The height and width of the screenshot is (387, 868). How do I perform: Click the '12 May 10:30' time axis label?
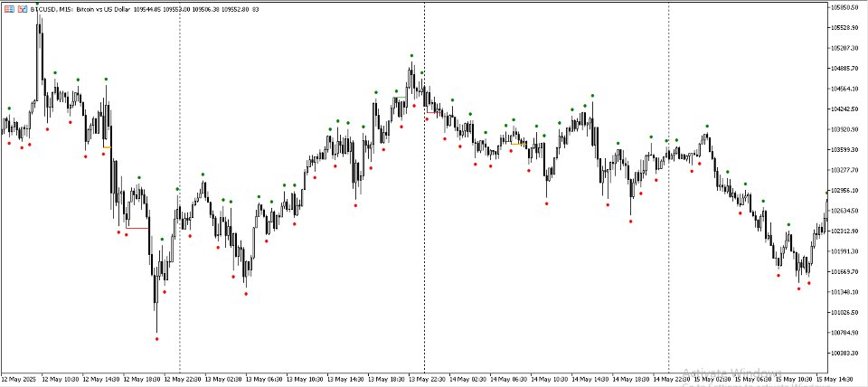coord(61,380)
